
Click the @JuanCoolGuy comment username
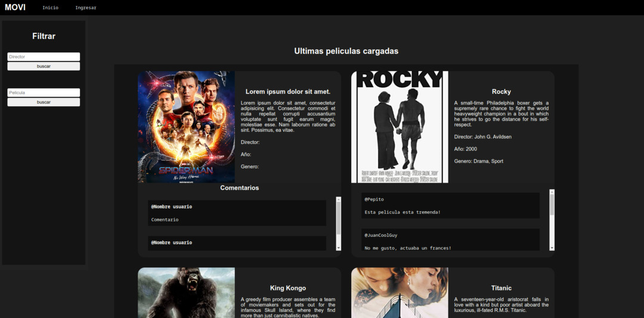[380, 236]
